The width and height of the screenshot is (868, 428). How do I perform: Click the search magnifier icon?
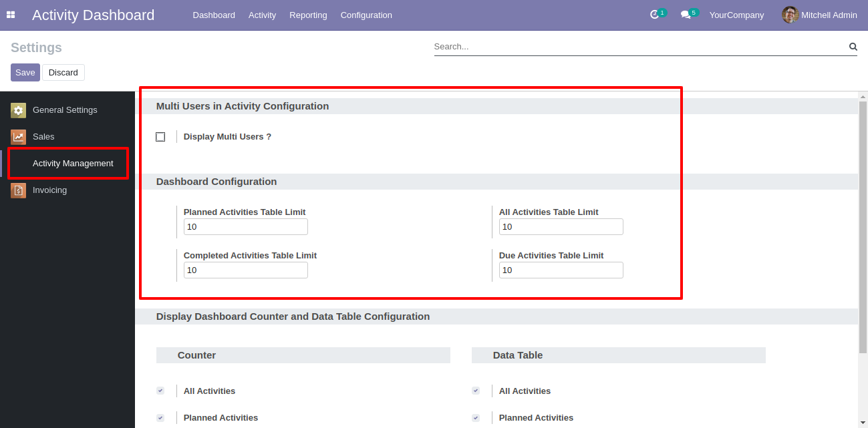[853, 47]
